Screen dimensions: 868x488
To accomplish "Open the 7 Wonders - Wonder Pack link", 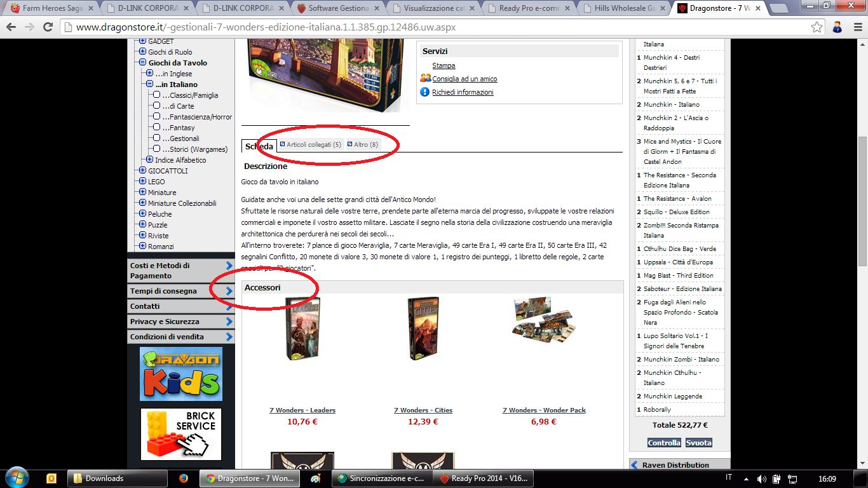I will [x=544, y=410].
